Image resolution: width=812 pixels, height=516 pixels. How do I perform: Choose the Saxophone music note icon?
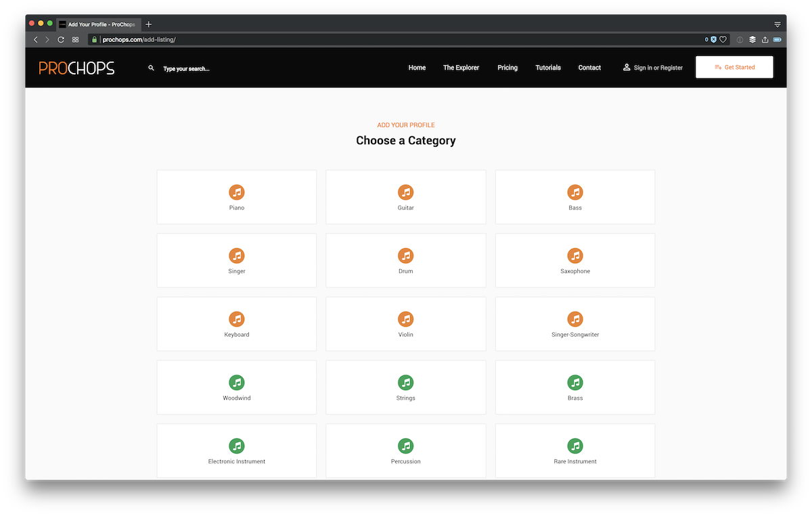575,256
